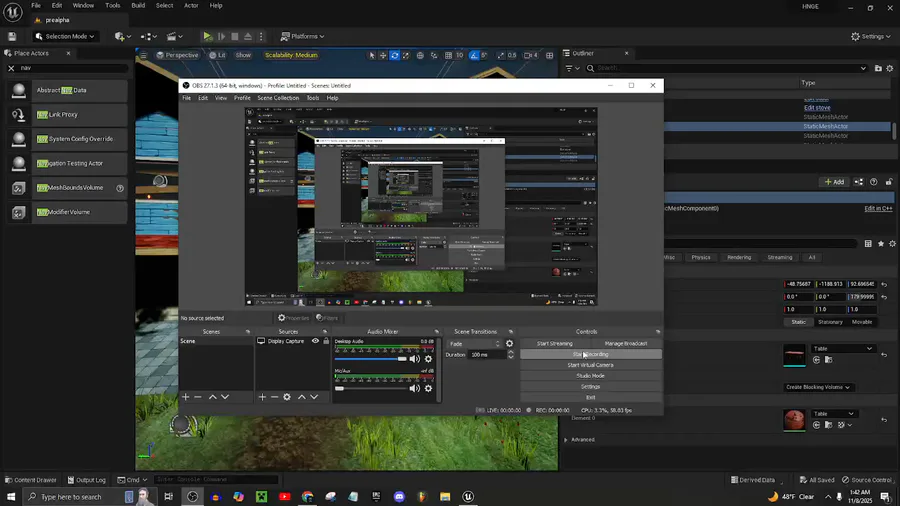The width and height of the screenshot is (900, 506).
Task: Toggle world/local coordinate globe icon
Action: coord(420,55)
